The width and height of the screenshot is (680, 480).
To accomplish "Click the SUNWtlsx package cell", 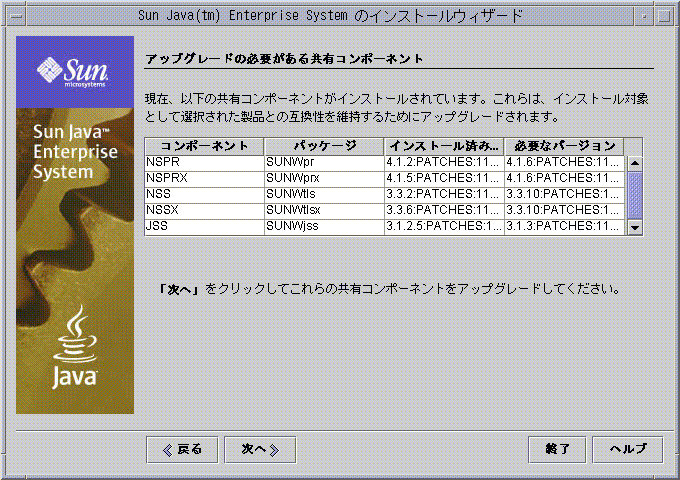I will point(324,211).
